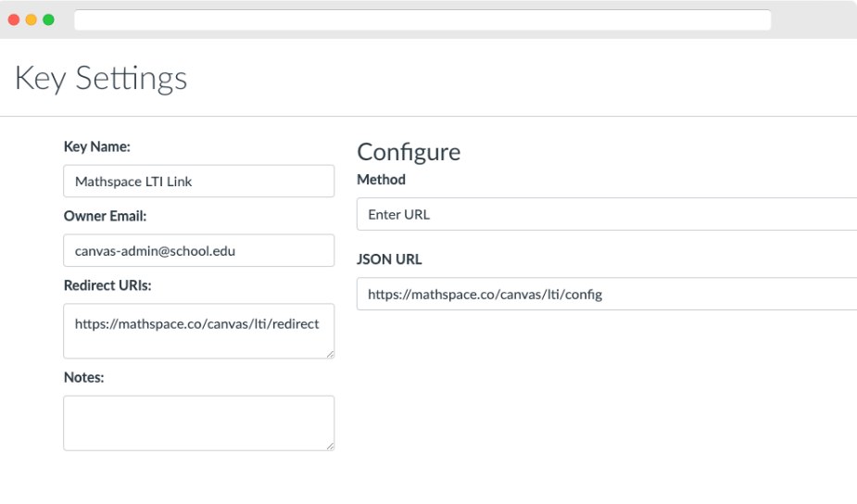The image size is (857, 504).
Task: Click the Key Settings page title
Action: pos(101,78)
